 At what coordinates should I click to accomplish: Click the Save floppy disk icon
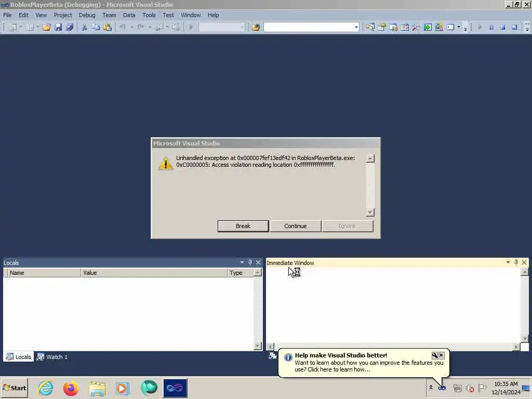point(58,27)
